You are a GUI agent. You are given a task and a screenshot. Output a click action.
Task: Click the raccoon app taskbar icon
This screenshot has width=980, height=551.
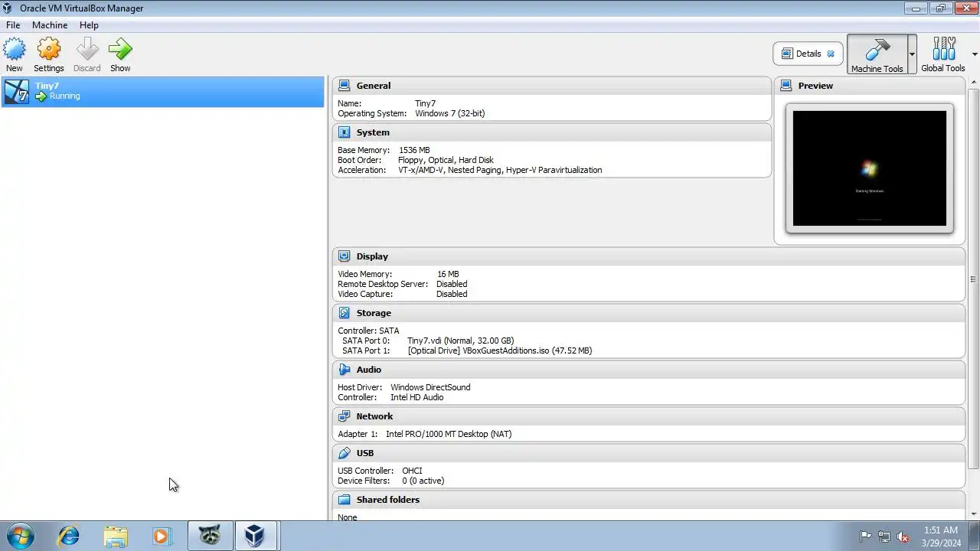click(x=210, y=536)
